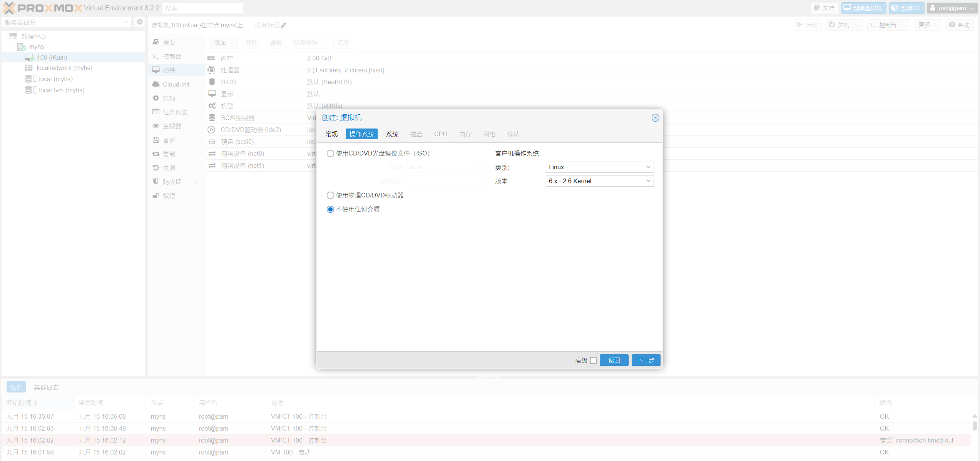This screenshot has height=461, width=980.
Task: Select CD/DVD驱动器 (ide2) disc icon
Action: point(211,129)
